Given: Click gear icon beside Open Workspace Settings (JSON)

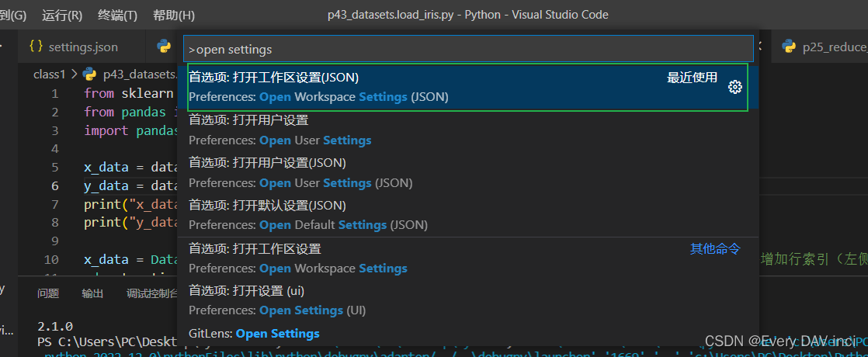Looking at the screenshot, I should point(734,87).
